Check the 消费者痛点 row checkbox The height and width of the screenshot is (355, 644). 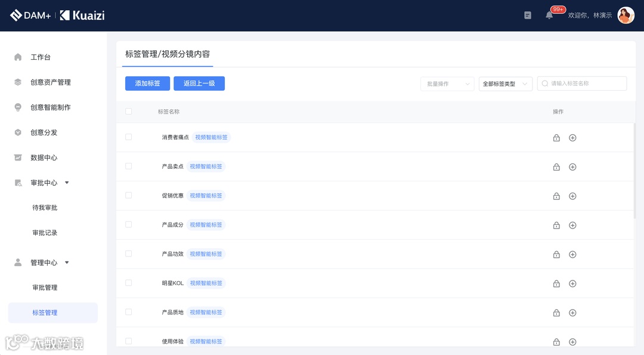(129, 137)
